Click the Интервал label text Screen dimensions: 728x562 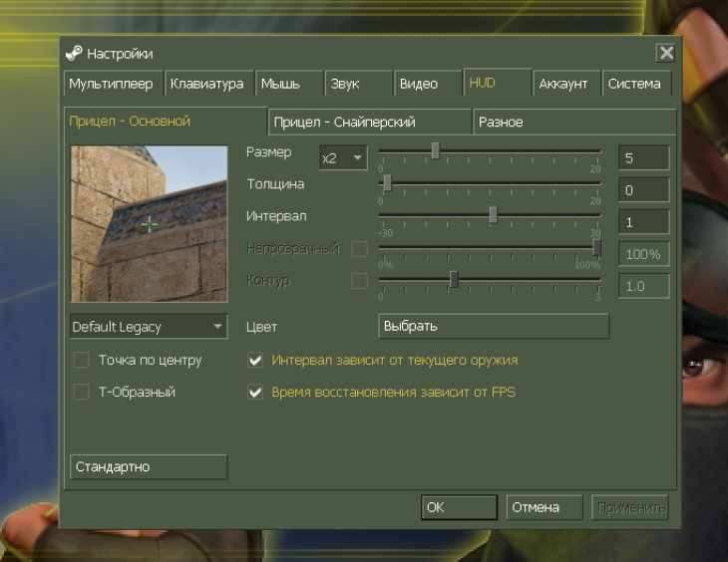click(276, 216)
